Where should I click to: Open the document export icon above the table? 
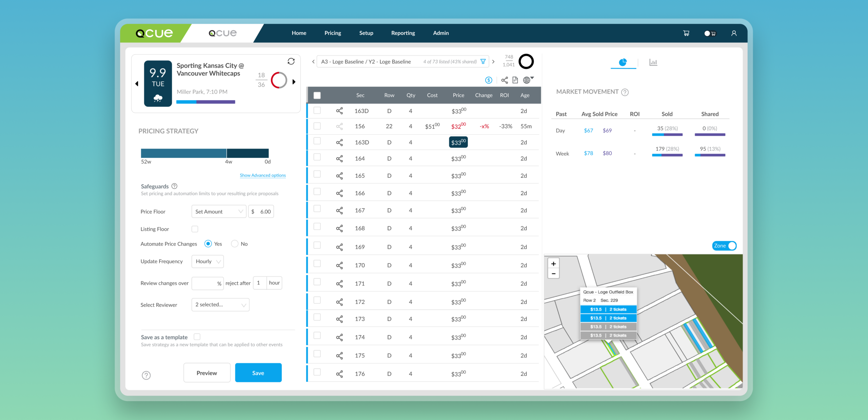click(515, 80)
